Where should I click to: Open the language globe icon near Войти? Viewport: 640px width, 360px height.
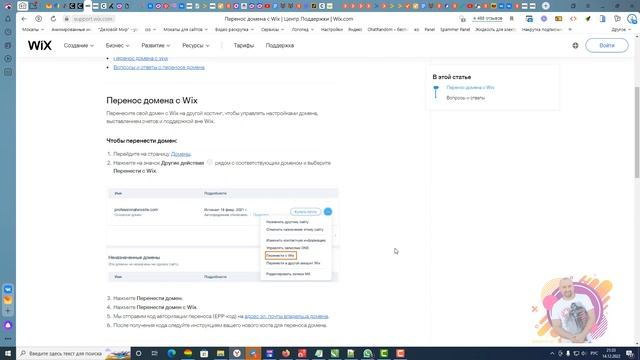(575, 45)
